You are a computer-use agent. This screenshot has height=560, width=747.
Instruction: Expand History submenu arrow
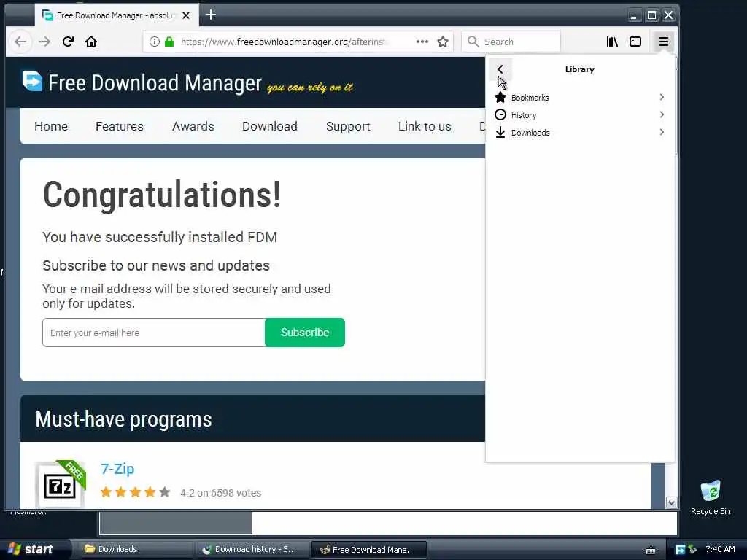pyautogui.click(x=662, y=114)
